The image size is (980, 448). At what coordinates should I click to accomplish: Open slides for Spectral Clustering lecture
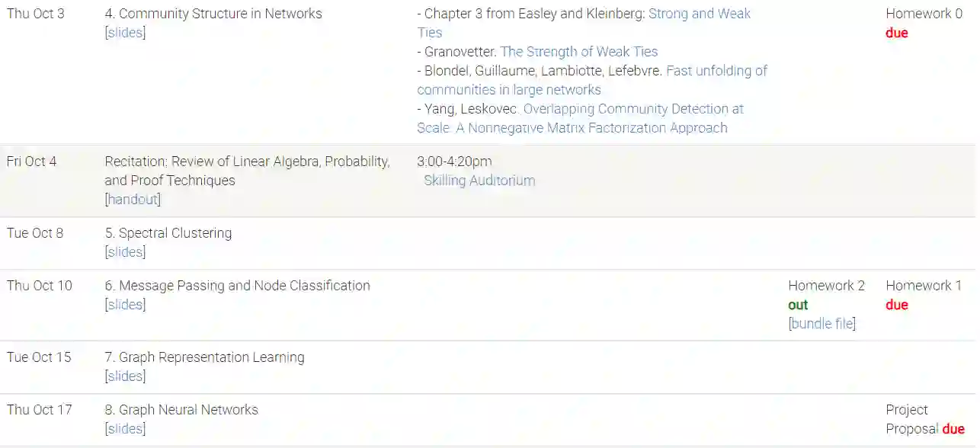click(x=125, y=252)
